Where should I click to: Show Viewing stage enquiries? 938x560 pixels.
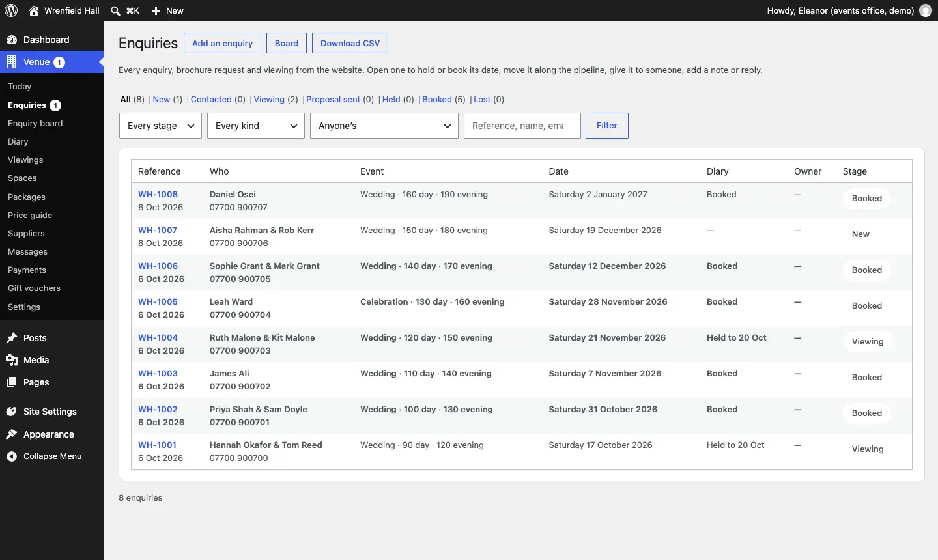[x=269, y=100]
